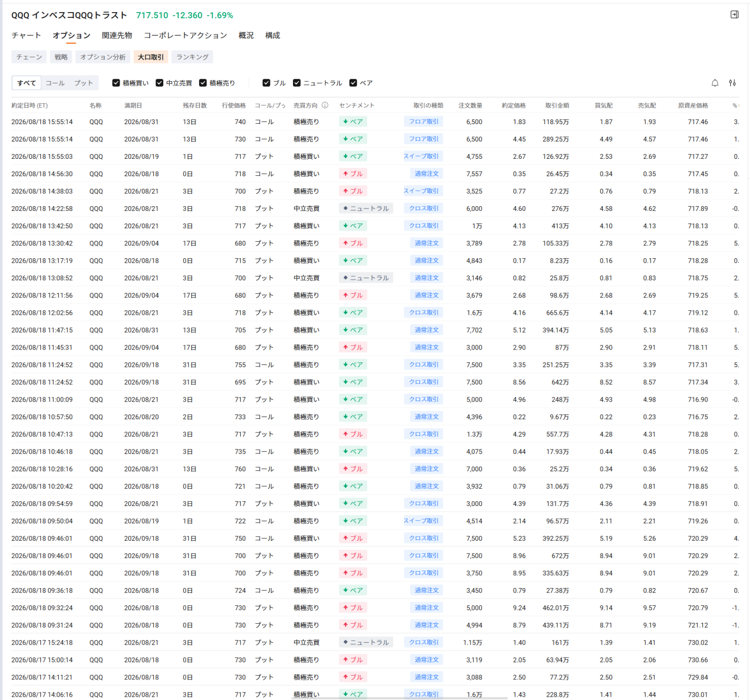Select the 2026/08/18 09:32:24 trade row
750x700 pixels.
(x=375, y=608)
